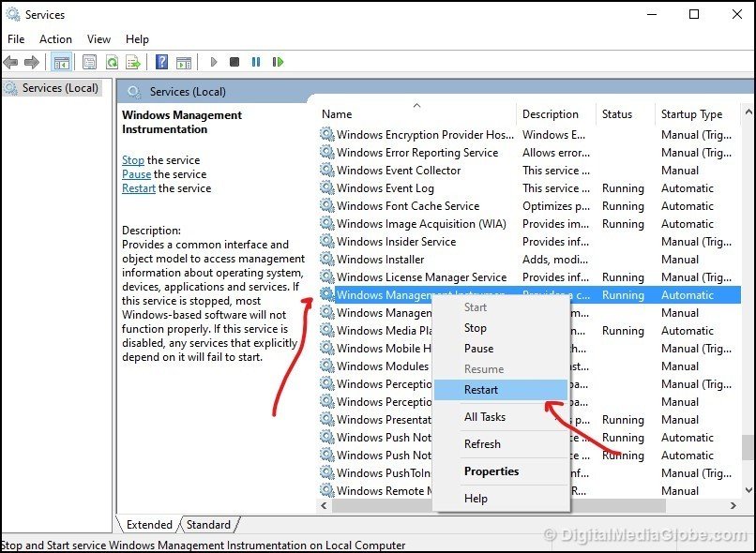The height and width of the screenshot is (553, 756).
Task: Click the Start Service play icon
Action: coord(214,62)
